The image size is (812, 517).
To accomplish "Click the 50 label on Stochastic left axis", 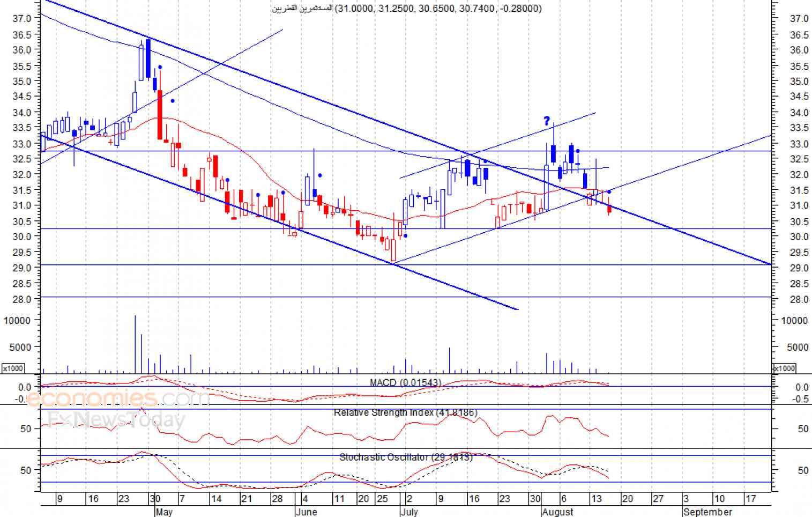I will 26,470.
